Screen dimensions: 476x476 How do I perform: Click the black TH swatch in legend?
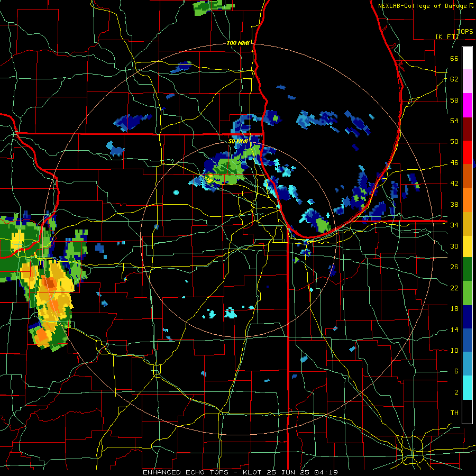[467, 411]
